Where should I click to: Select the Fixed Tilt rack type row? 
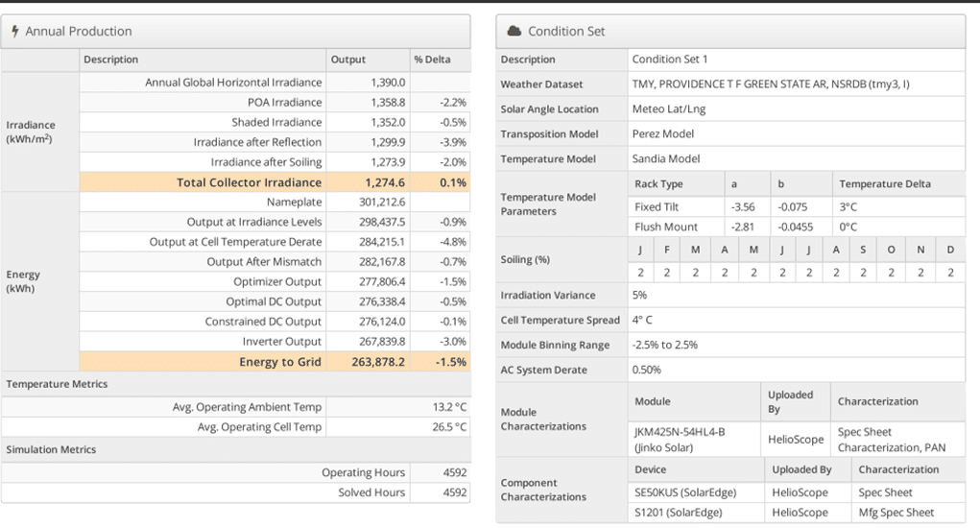tap(658, 206)
